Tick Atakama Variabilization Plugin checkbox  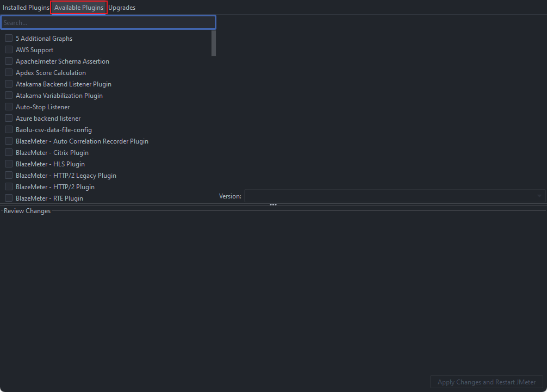[9, 95]
